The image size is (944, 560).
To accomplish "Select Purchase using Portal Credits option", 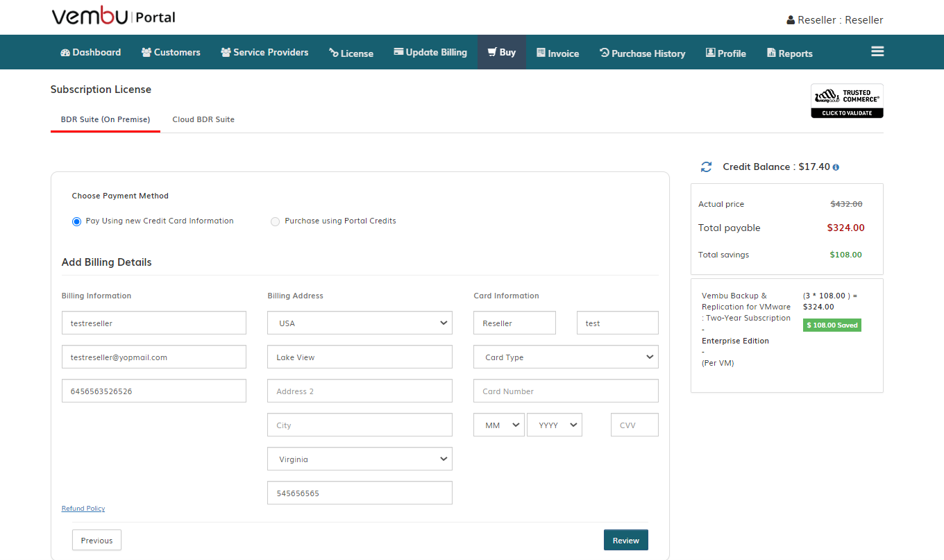I will coord(276,221).
